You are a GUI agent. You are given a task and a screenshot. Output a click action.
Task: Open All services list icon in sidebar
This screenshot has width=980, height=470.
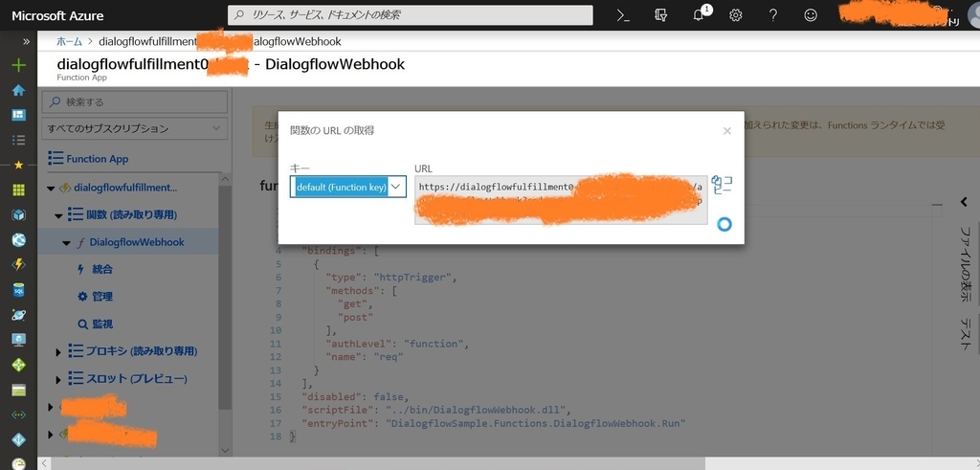(19, 140)
